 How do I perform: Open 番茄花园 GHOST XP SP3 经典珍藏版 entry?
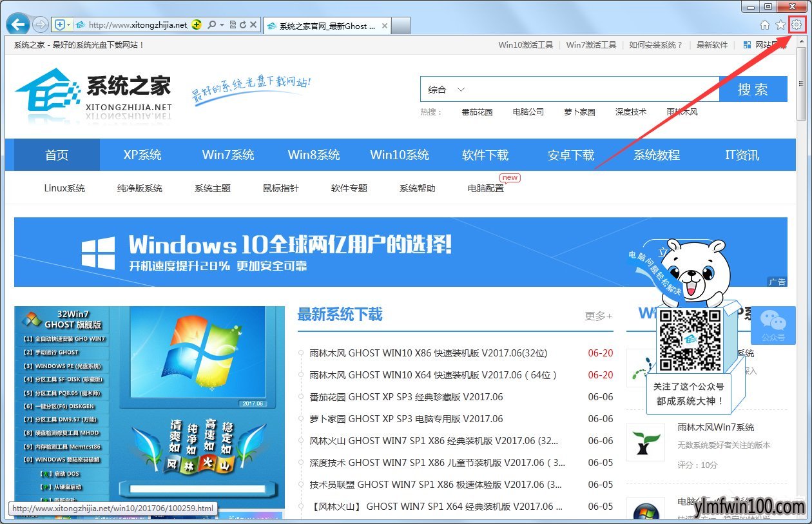(x=406, y=397)
